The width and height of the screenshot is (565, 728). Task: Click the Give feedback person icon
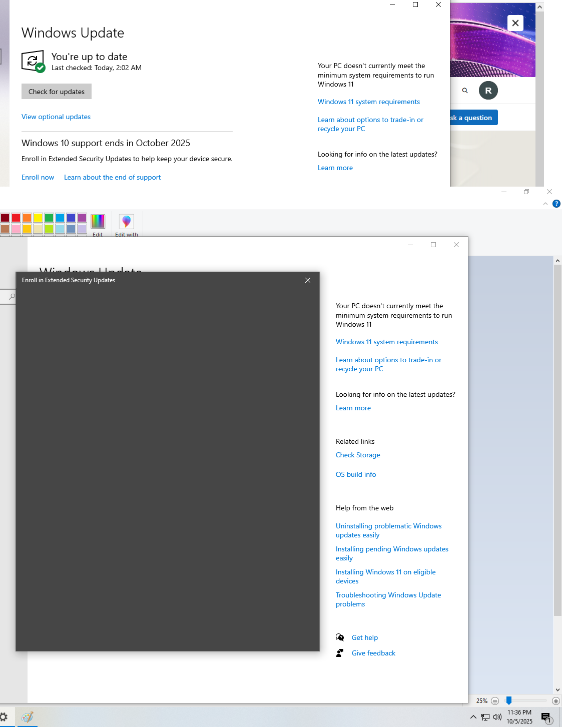point(340,653)
